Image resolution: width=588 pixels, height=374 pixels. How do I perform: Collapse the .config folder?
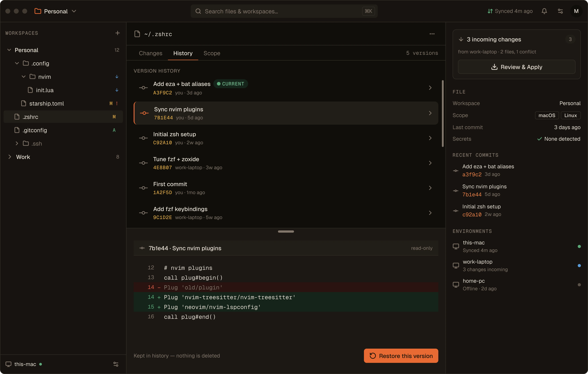click(x=17, y=63)
